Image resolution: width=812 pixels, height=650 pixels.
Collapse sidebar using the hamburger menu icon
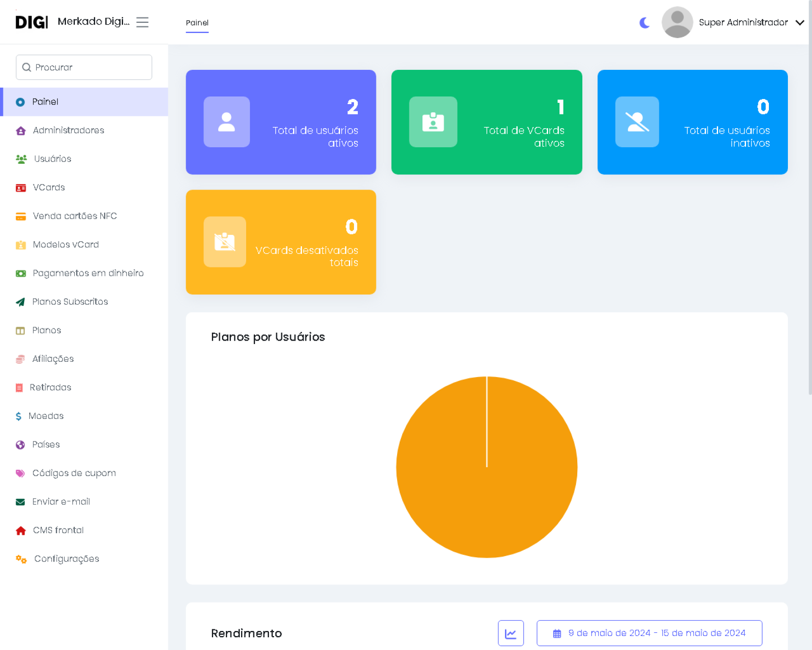(142, 22)
